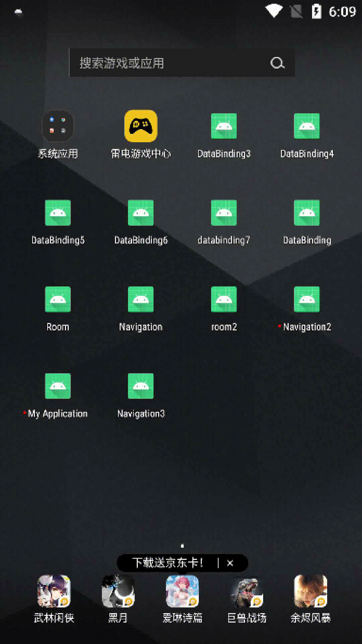Launch the Room app
Viewport: 362px width, 644px height.
[x=58, y=299]
